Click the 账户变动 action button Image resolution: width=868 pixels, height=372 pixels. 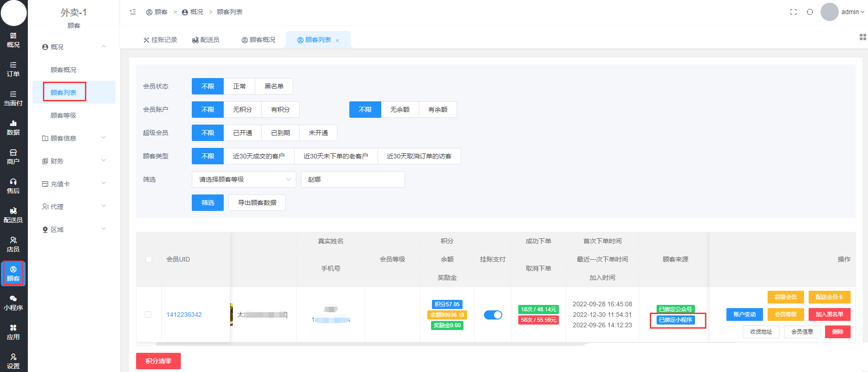(x=745, y=314)
